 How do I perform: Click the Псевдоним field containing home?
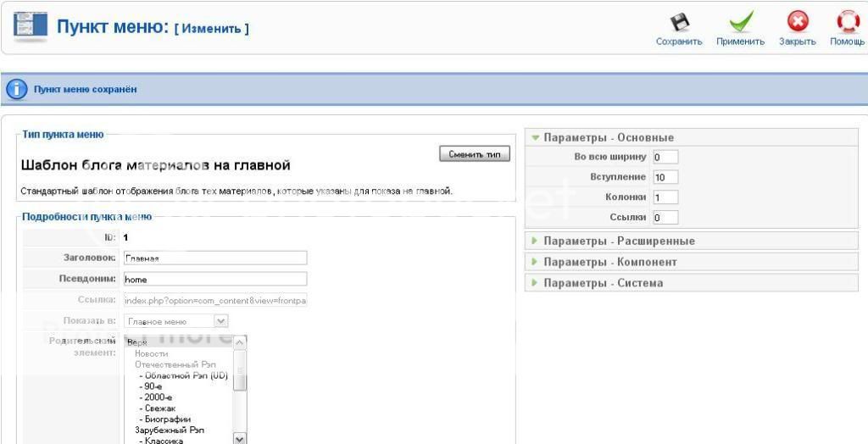(x=214, y=279)
